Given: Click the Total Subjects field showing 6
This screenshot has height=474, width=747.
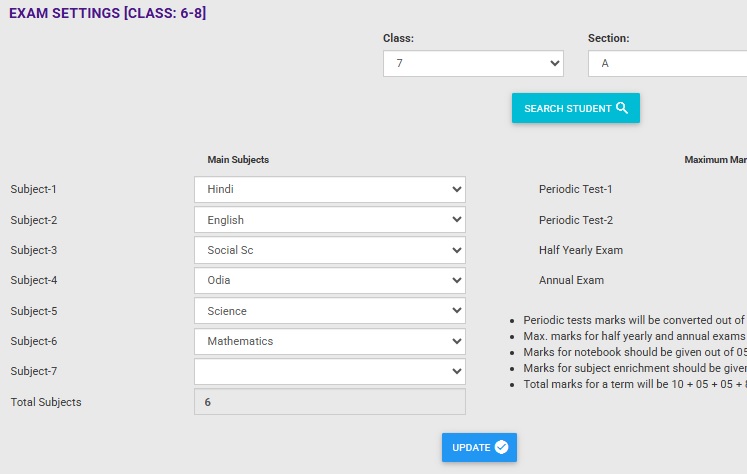Looking at the screenshot, I should coord(330,402).
